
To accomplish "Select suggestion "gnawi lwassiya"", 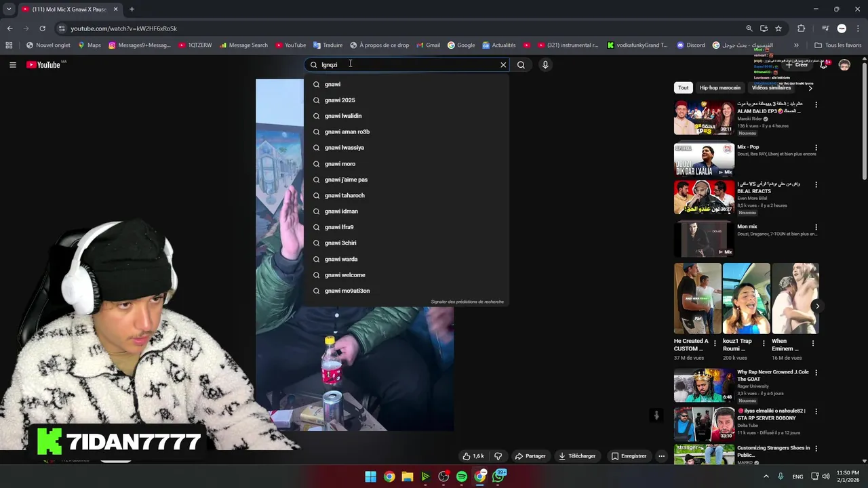I will (406, 148).
